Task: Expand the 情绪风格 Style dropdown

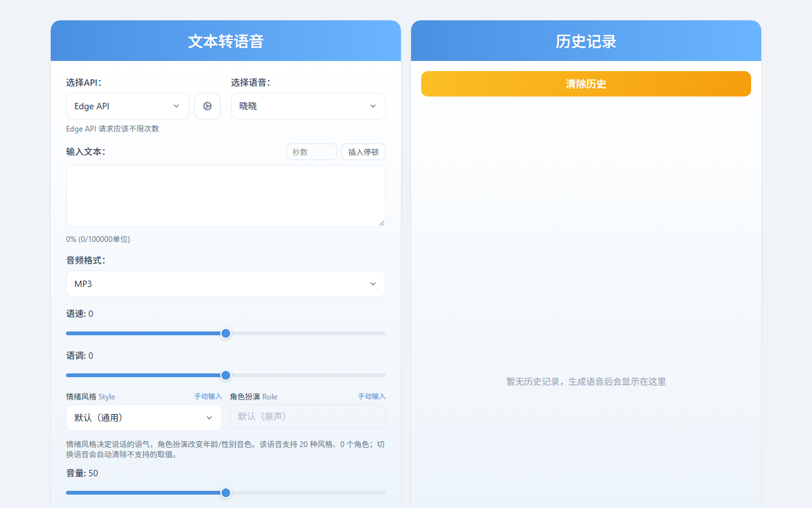Action: coord(144,418)
